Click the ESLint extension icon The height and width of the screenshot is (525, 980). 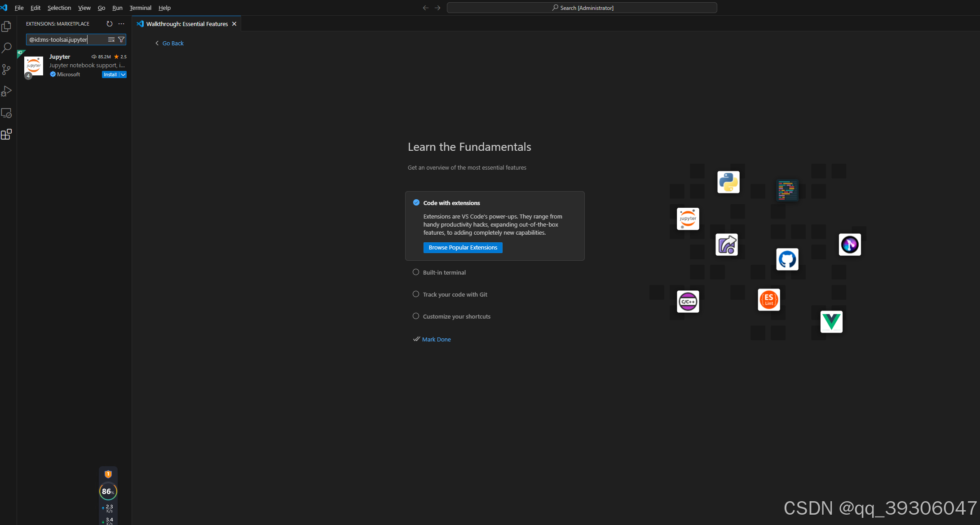click(769, 300)
